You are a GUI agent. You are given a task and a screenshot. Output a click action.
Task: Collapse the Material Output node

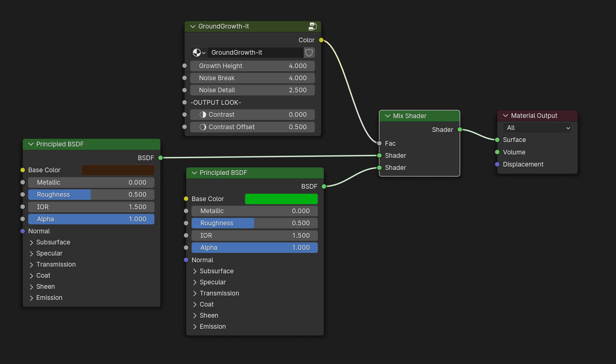[505, 116]
